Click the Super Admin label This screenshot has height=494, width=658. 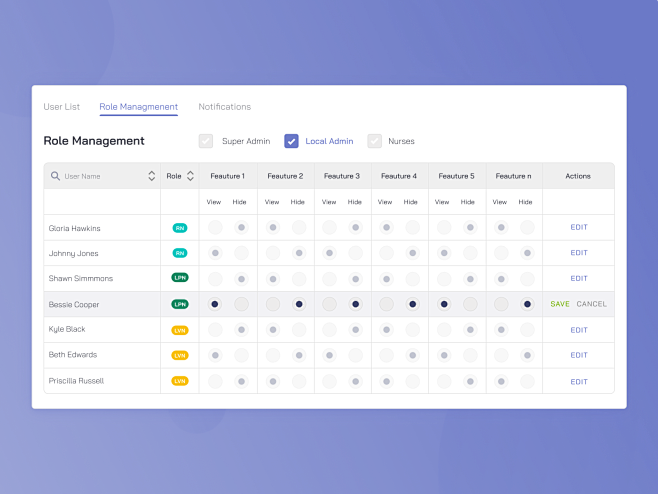tap(246, 141)
